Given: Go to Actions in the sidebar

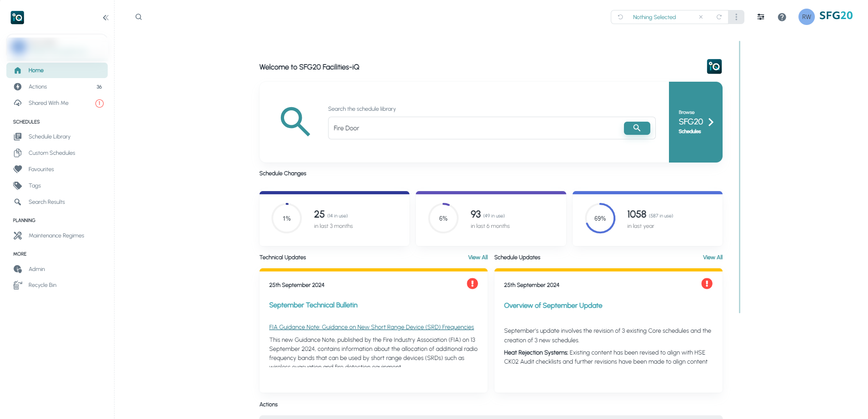Looking at the screenshot, I should tap(38, 87).
